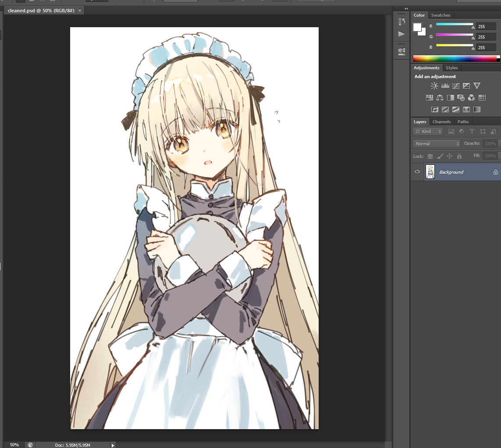Screen dimensions: 501x448
Task: Filter layers by shape layers icon
Action: tap(483, 132)
